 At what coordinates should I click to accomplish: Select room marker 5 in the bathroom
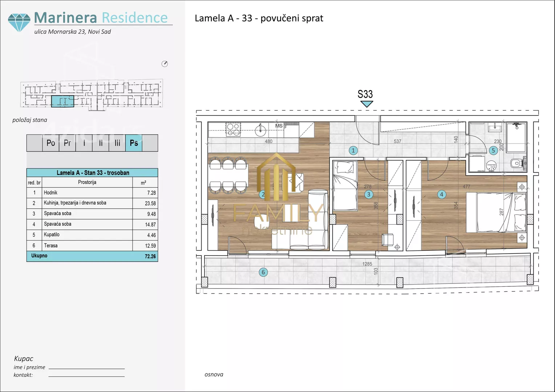click(x=493, y=150)
